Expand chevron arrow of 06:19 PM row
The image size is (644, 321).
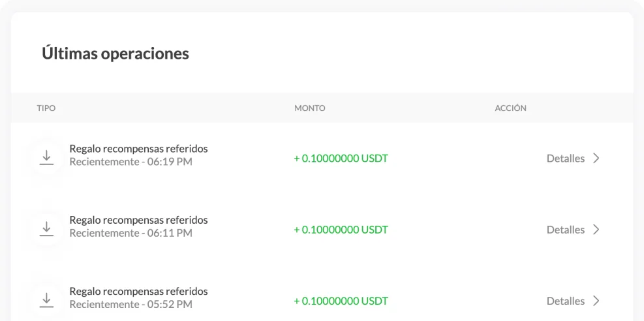pos(596,159)
